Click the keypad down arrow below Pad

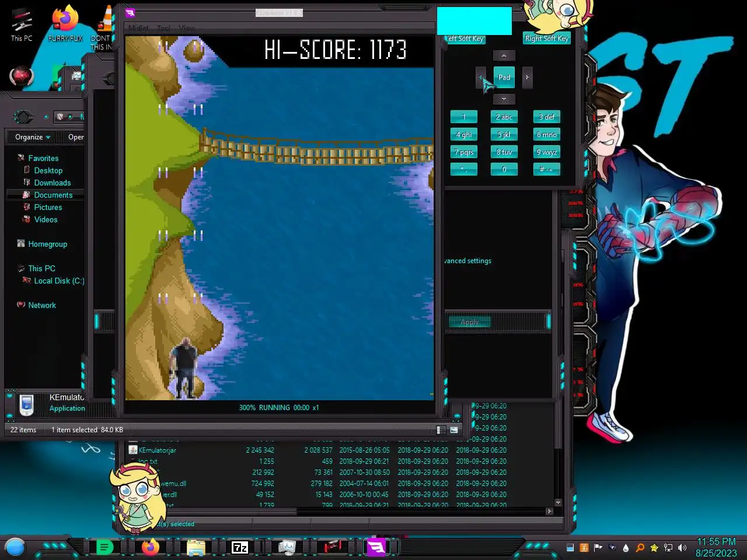click(x=504, y=99)
